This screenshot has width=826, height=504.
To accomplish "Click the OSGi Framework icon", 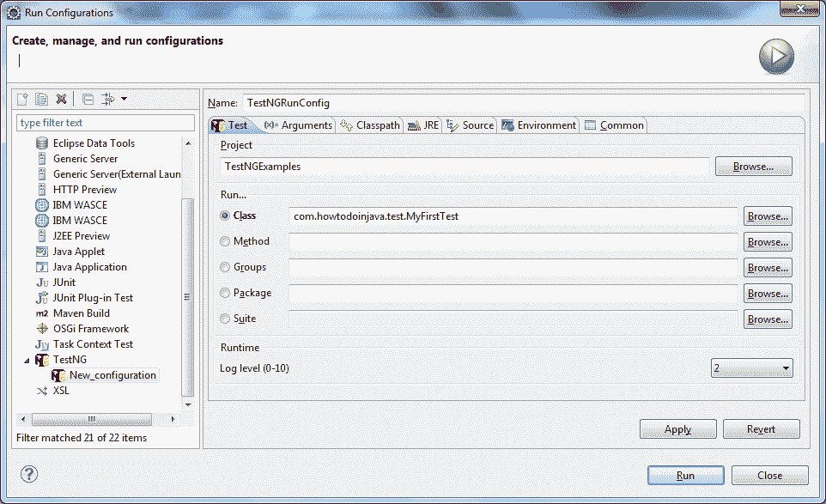I will click(x=42, y=329).
